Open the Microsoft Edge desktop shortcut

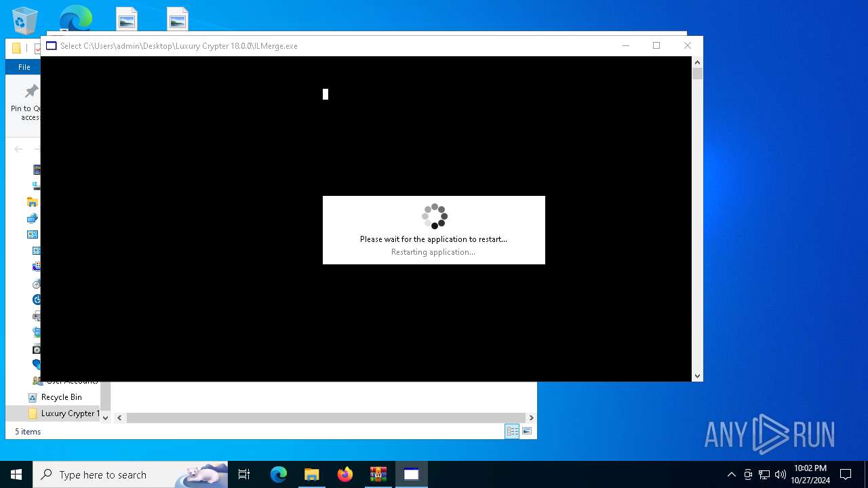coord(75,18)
